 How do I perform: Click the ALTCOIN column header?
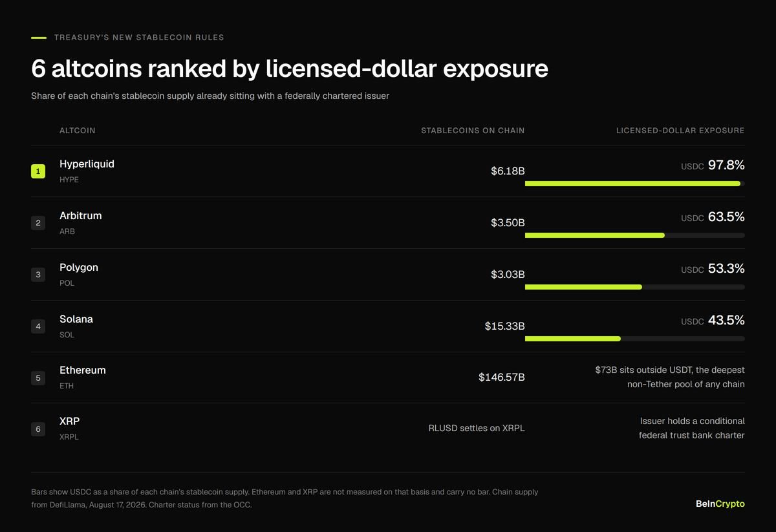pyautogui.click(x=78, y=131)
